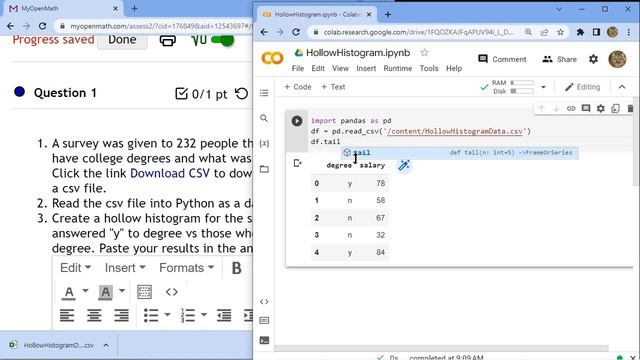Expand options for downloaded HollowHistogram csv file
The width and height of the screenshot is (640, 360).
tap(106, 345)
